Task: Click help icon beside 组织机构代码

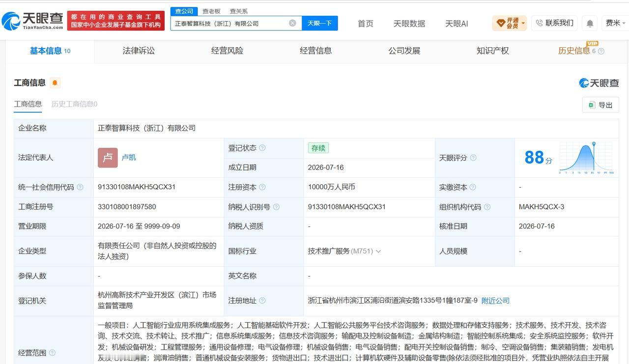Action: coord(487,207)
